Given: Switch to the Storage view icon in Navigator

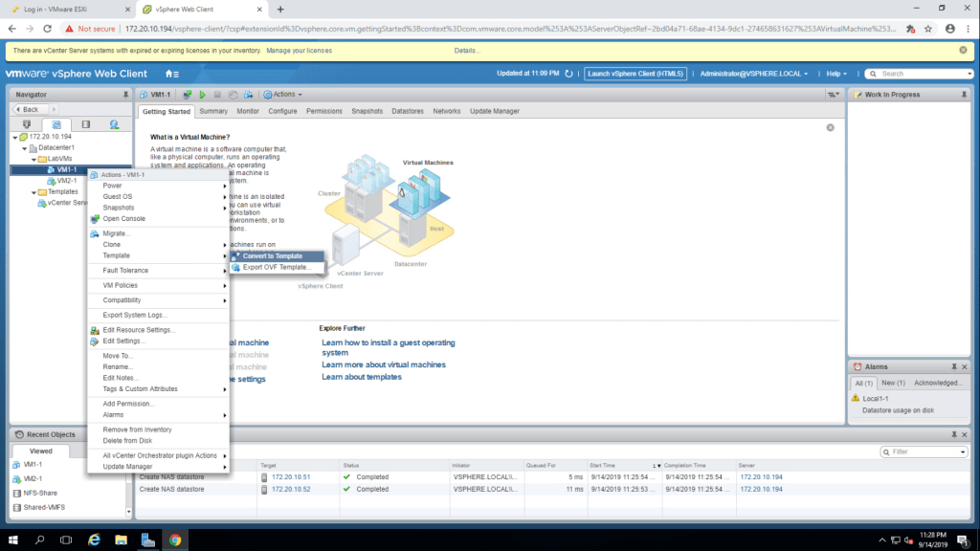Looking at the screenshot, I should click(x=85, y=124).
